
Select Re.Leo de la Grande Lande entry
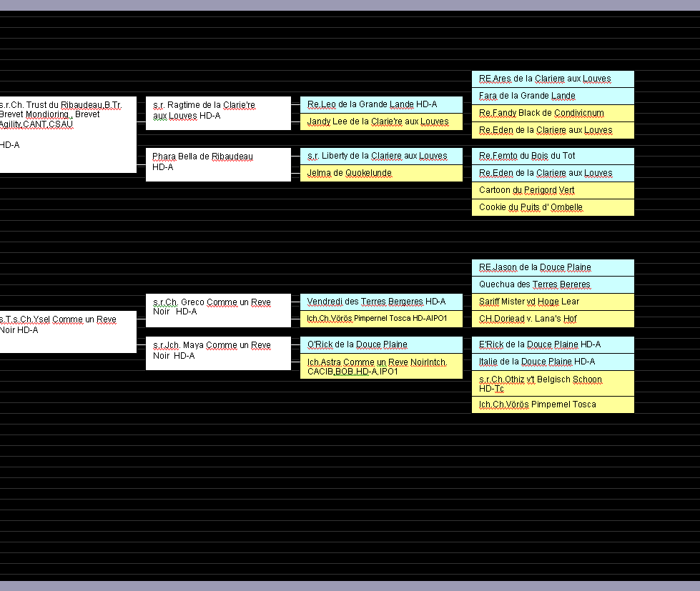381,104
